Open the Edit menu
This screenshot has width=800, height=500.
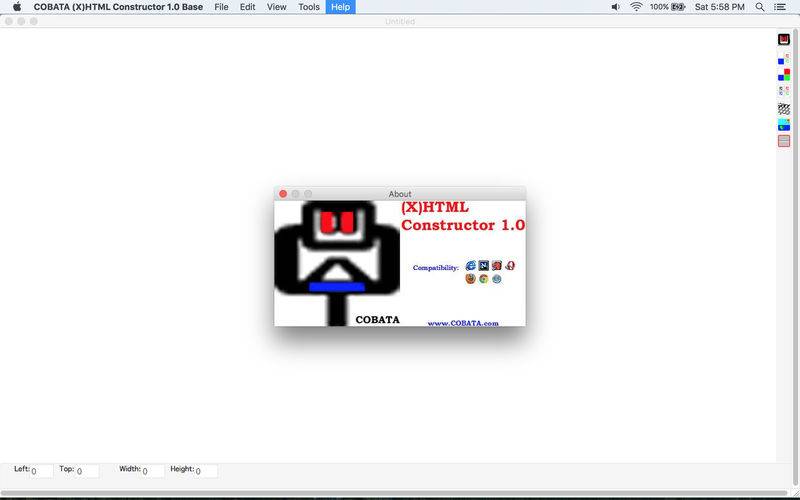[247, 7]
